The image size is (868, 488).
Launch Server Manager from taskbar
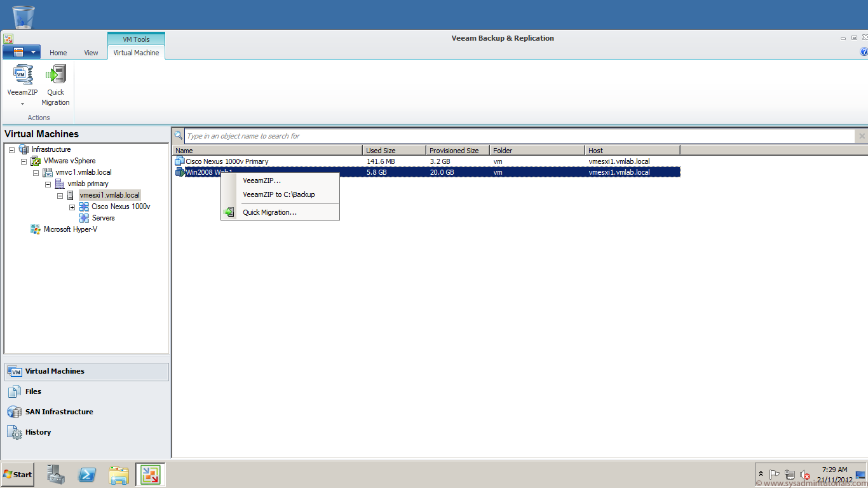tap(55, 474)
